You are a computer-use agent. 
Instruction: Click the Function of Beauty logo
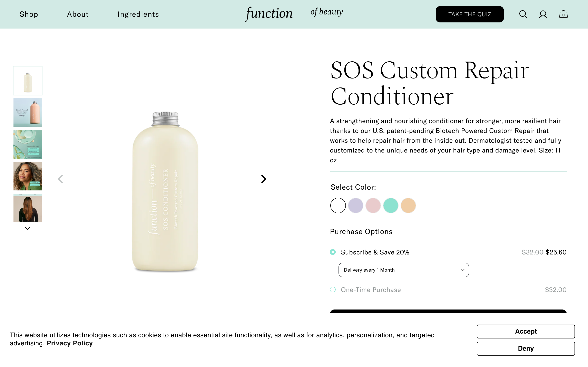pyautogui.click(x=294, y=14)
